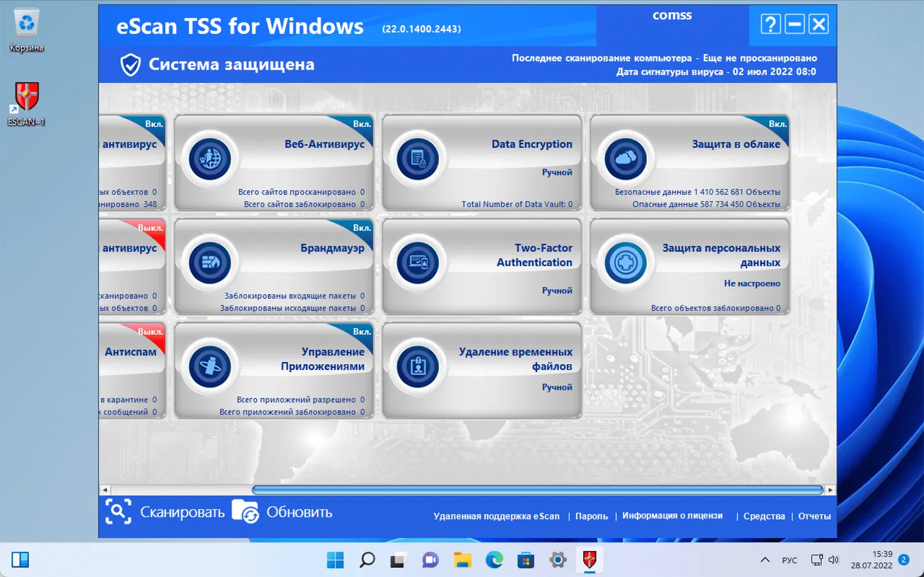Click the Пароль link
The height and width of the screenshot is (577, 924).
pyautogui.click(x=591, y=516)
